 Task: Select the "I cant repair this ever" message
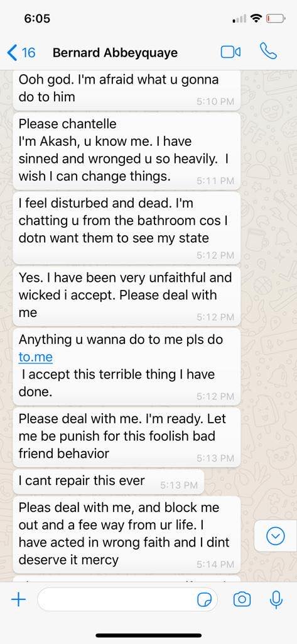click(109, 481)
